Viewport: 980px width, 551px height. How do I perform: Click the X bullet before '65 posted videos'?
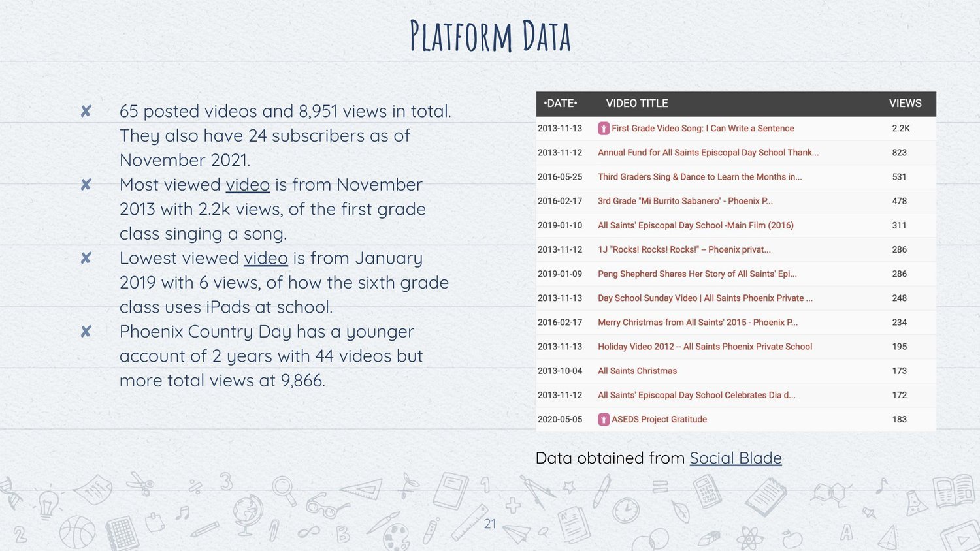click(86, 111)
